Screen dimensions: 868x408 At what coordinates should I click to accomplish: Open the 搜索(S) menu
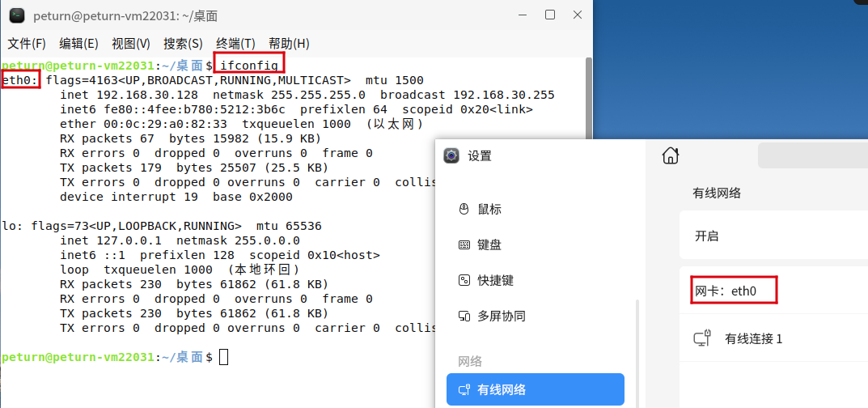click(183, 44)
